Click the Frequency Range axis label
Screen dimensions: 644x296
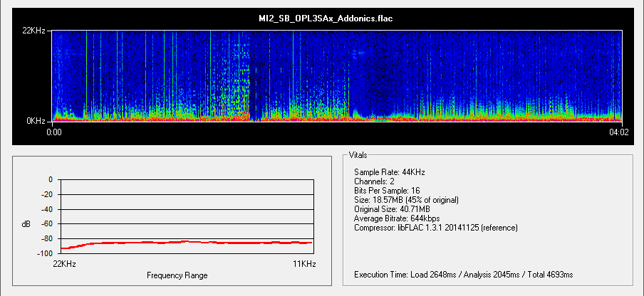click(x=177, y=275)
